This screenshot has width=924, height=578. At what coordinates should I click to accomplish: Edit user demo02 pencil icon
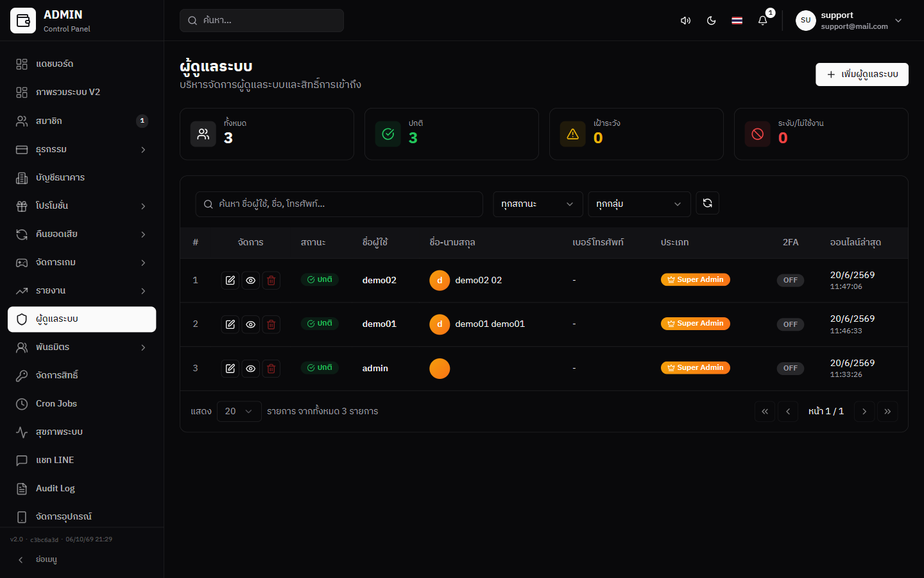[230, 280]
